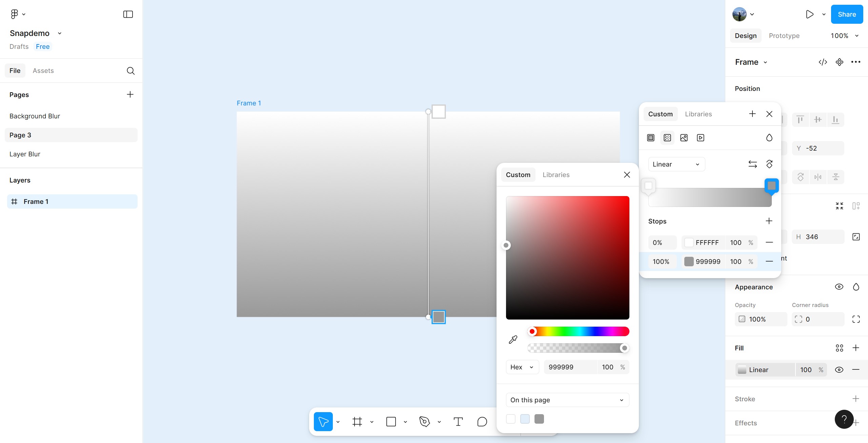Select the Move tool in toolbar
Image resolution: width=868 pixels, height=443 pixels.
click(x=323, y=422)
